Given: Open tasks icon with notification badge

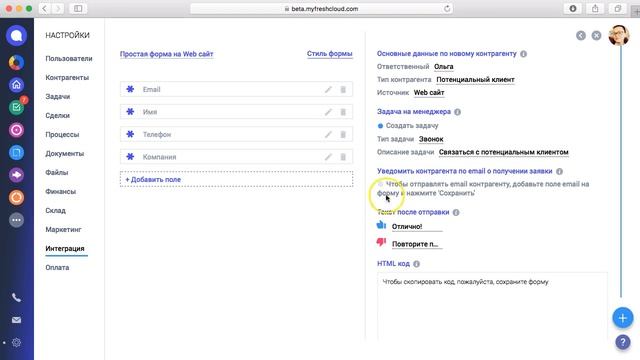Looking at the screenshot, I should [x=17, y=107].
